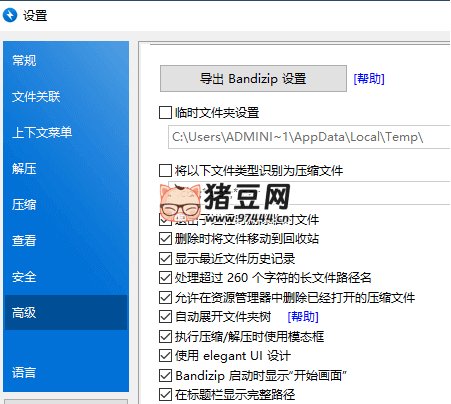Viewport: 451px width, 404px height.
Task: Click the Bandizip app icon in title bar
Action: [10, 15]
